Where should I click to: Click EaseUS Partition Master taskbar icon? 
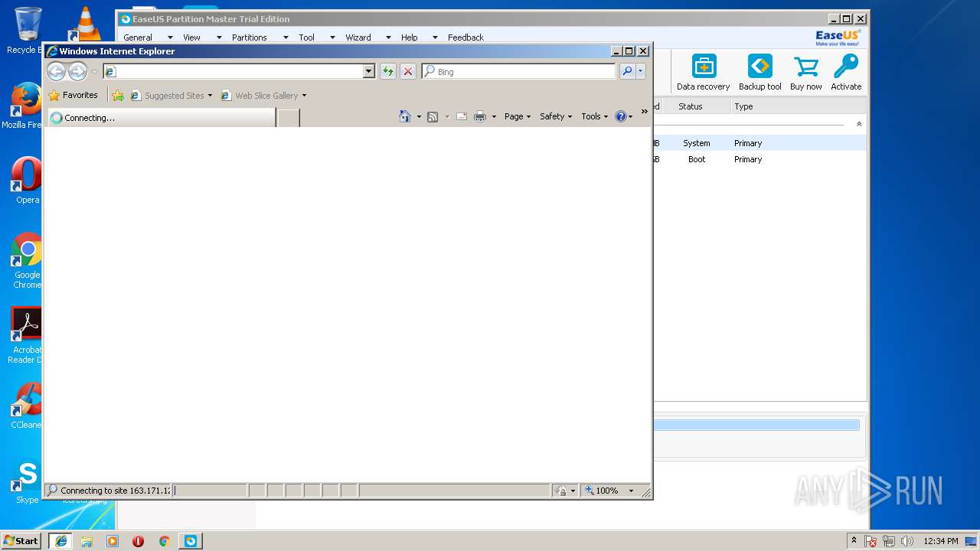(190, 541)
